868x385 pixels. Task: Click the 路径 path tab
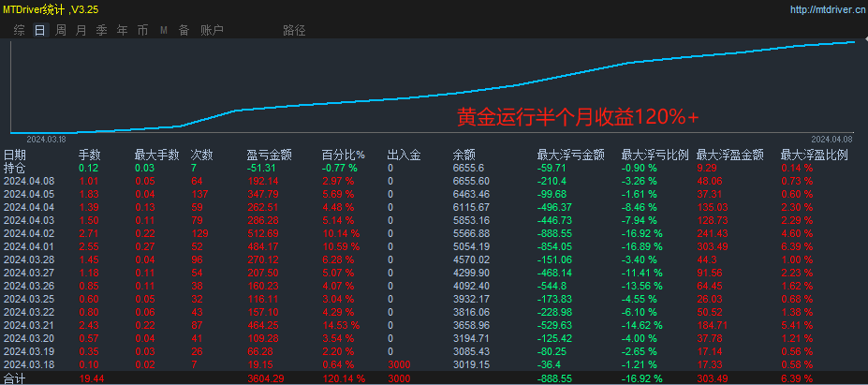[294, 31]
